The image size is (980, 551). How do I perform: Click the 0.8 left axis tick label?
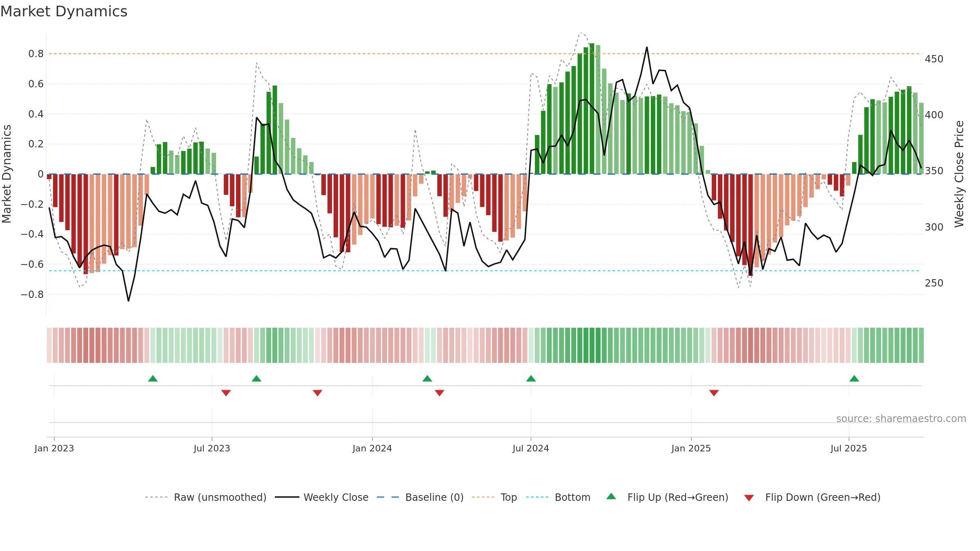[36, 54]
